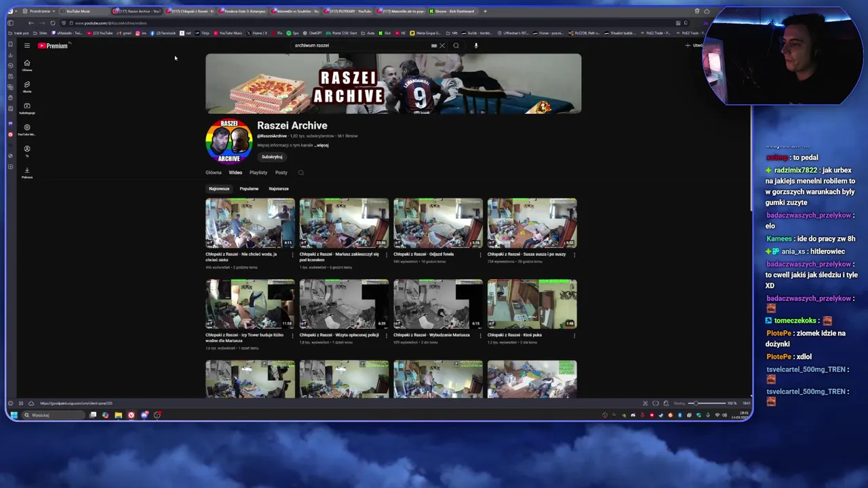Toggle the browser sidebar panel icon
Viewport: 868px width, 488px height.
tap(10, 23)
